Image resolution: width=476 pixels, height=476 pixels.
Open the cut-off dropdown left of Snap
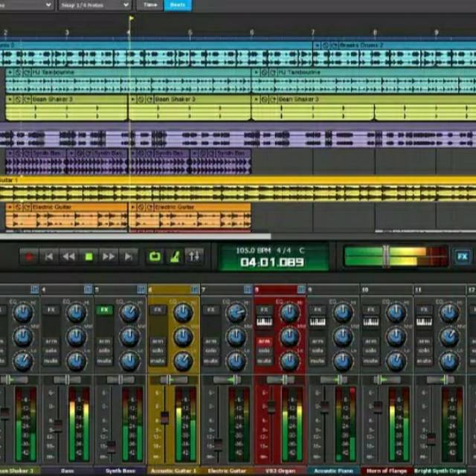click(27, 5)
